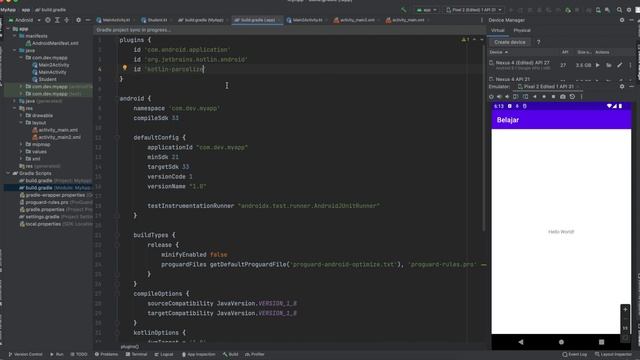Expand the values folder
Screen dimensions: 640x360
[x=21, y=151]
